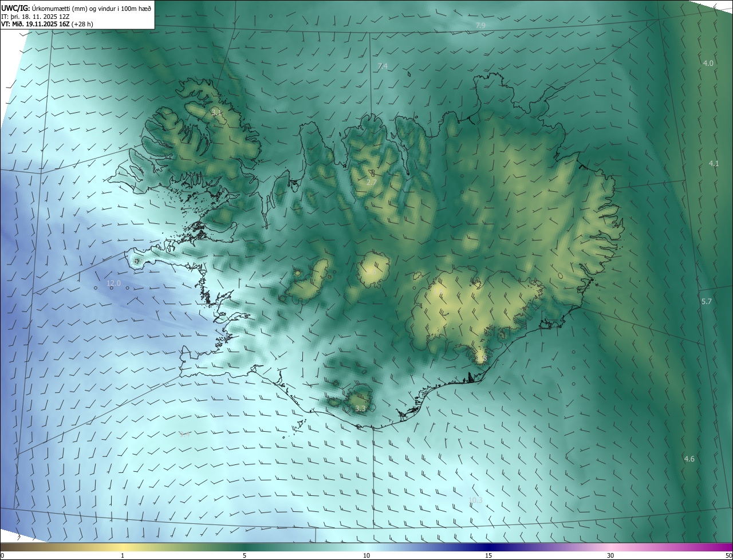Viewport: 733px width, 560px height.
Task: Click the color scale at tick label 5
Action: 245,555
